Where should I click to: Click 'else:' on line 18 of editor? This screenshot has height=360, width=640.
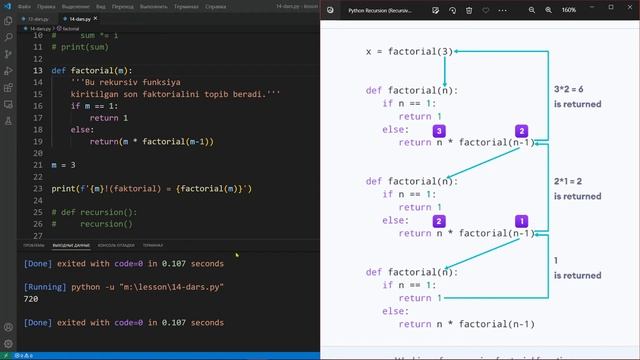82,130
